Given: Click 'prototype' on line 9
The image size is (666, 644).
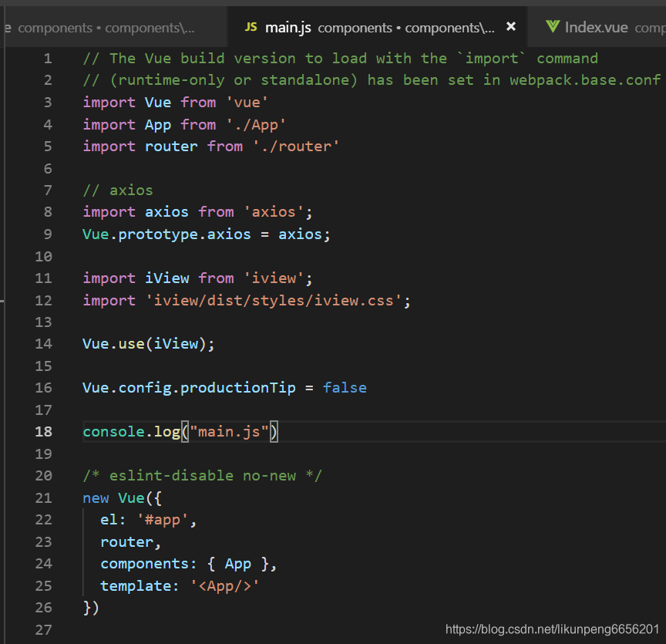Looking at the screenshot, I should point(158,234).
